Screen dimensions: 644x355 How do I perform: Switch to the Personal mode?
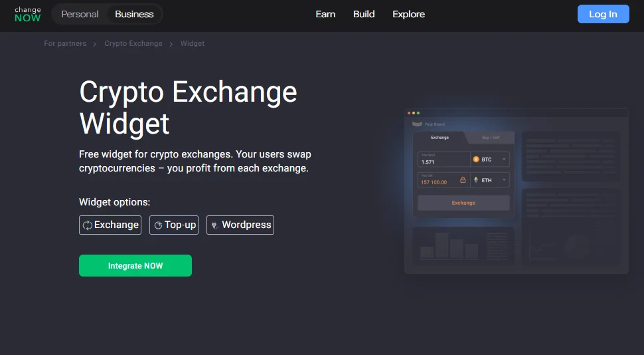(80, 14)
